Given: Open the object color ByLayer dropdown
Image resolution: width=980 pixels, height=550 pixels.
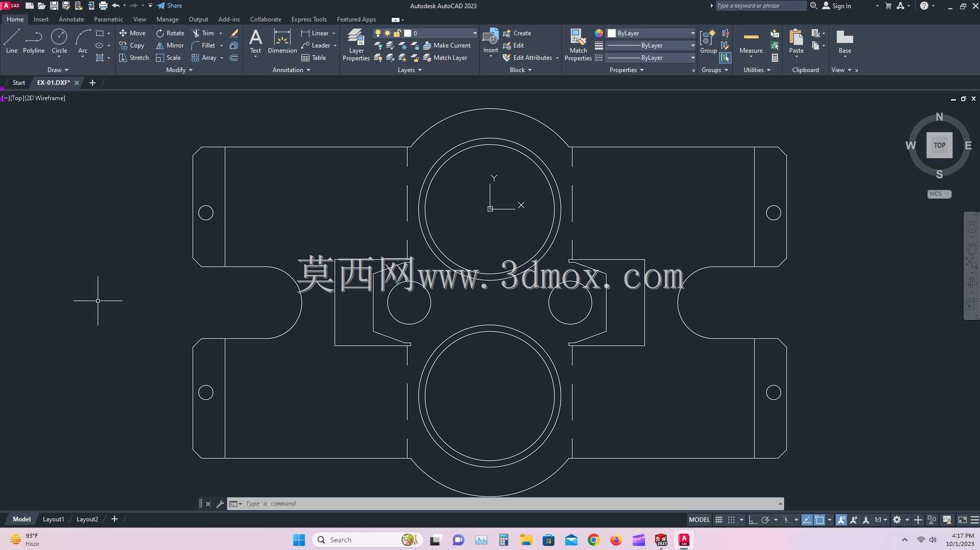Looking at the screenshot, I should (x=651, y=33).
